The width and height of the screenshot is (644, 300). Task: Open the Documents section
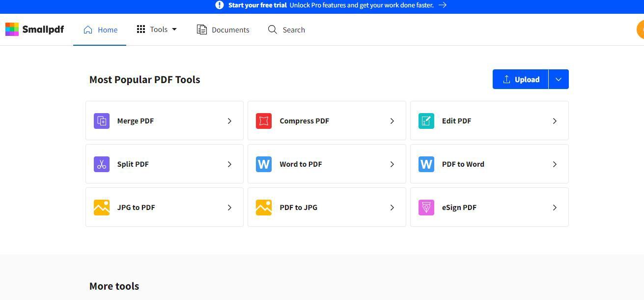pos(223,30)
